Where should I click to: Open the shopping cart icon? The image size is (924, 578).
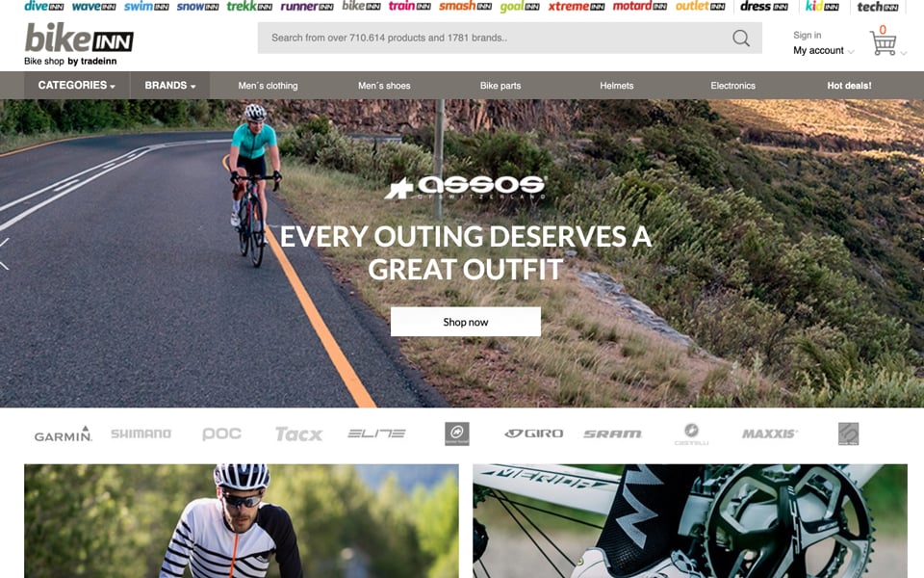pos(883,43)
